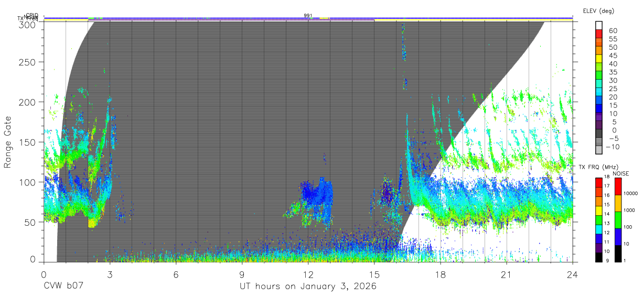
Task: Click the '30' label on ELEV colorbar
Action: point(613,81)
